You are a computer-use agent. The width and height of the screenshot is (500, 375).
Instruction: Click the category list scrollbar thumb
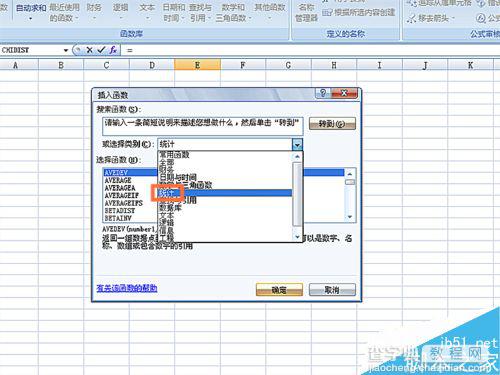point(297,194)
